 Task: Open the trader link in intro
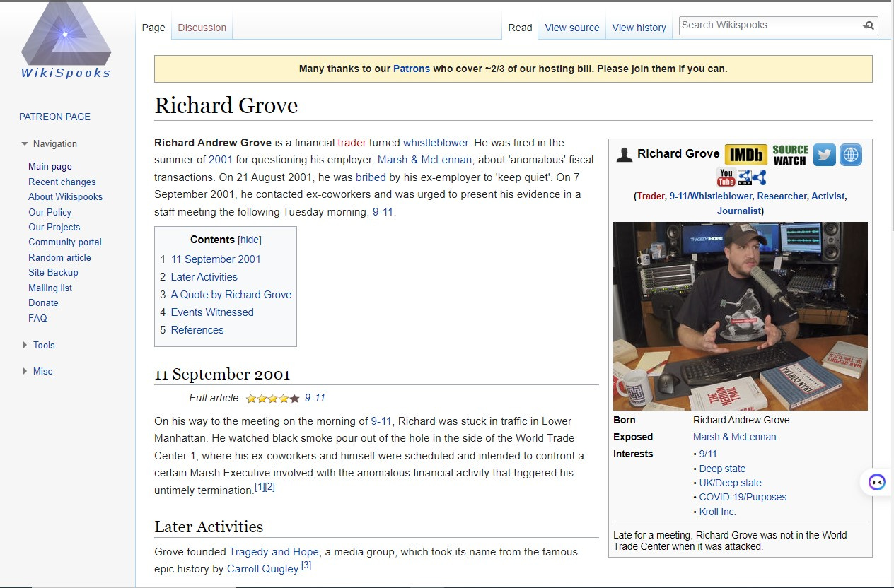point(352,143)
